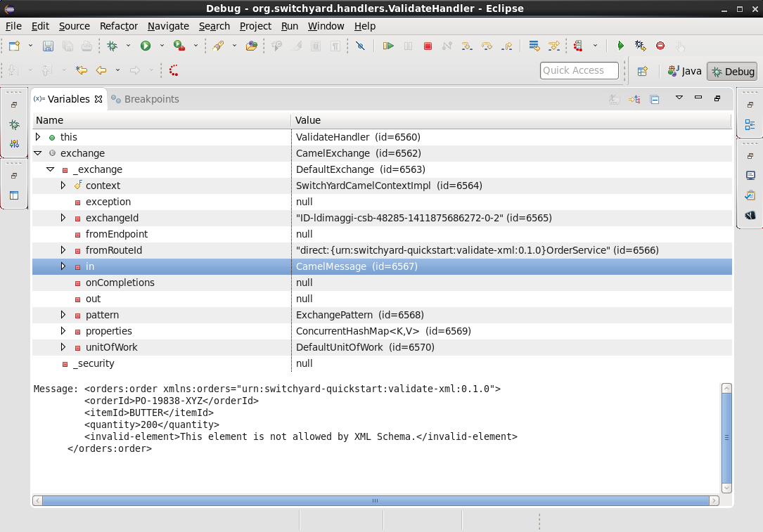Click the Step Return icon
The image size is (763, 532).
[x=507, y=46]
